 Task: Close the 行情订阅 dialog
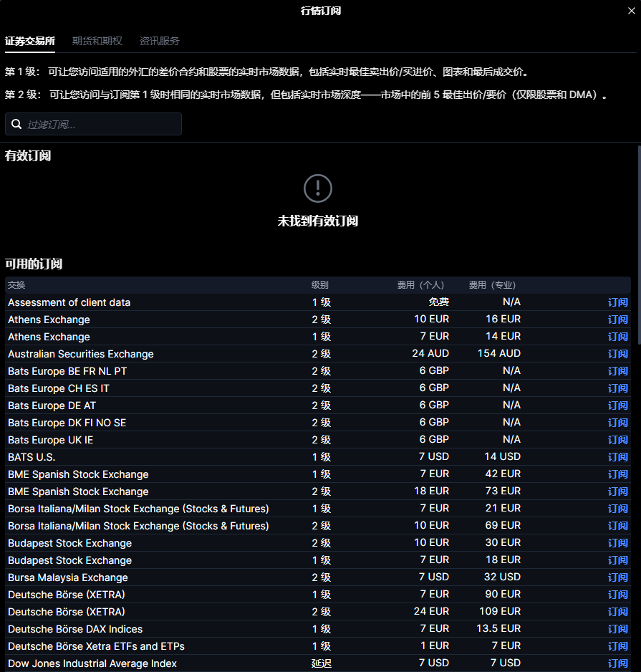632,11
